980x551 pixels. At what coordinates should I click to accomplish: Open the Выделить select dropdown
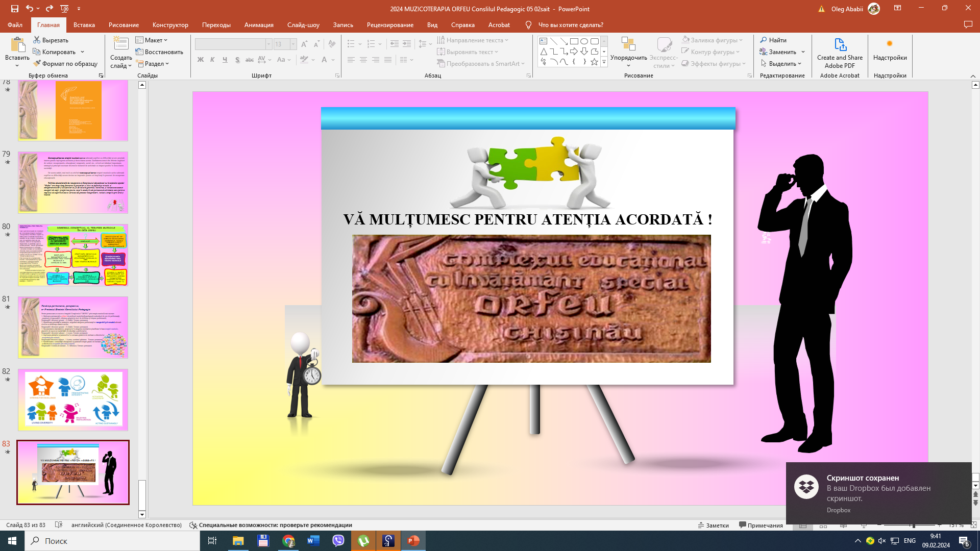pyautogui.click(x=781, y=63)
